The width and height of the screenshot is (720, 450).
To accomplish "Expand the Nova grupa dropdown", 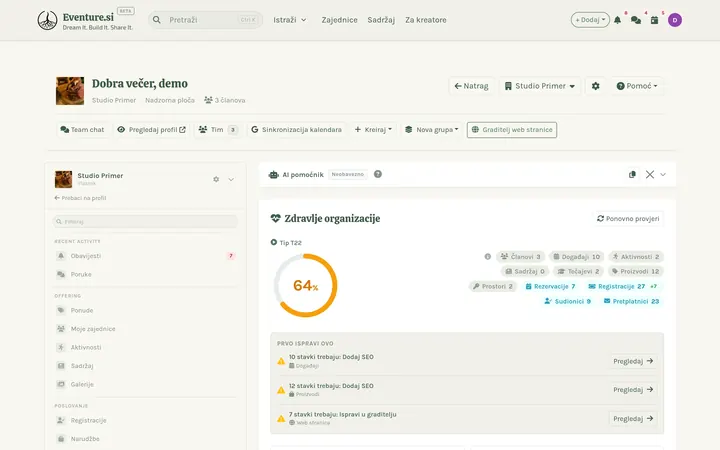I will [432, 129].
